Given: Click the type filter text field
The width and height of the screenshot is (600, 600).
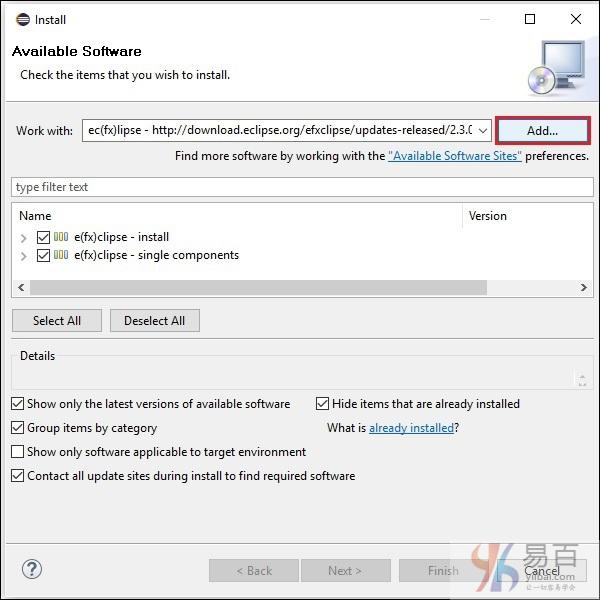Looking at the screenshot, I should pos(302,187).
